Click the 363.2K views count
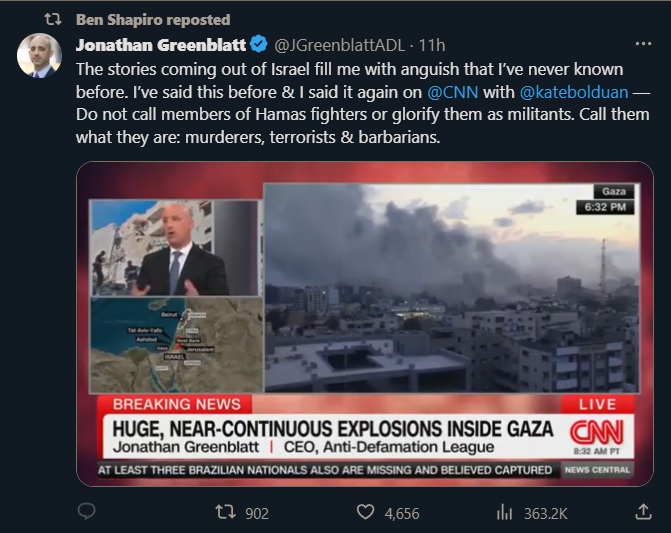This screenshot has width=671, height=533. coord(546,513)
